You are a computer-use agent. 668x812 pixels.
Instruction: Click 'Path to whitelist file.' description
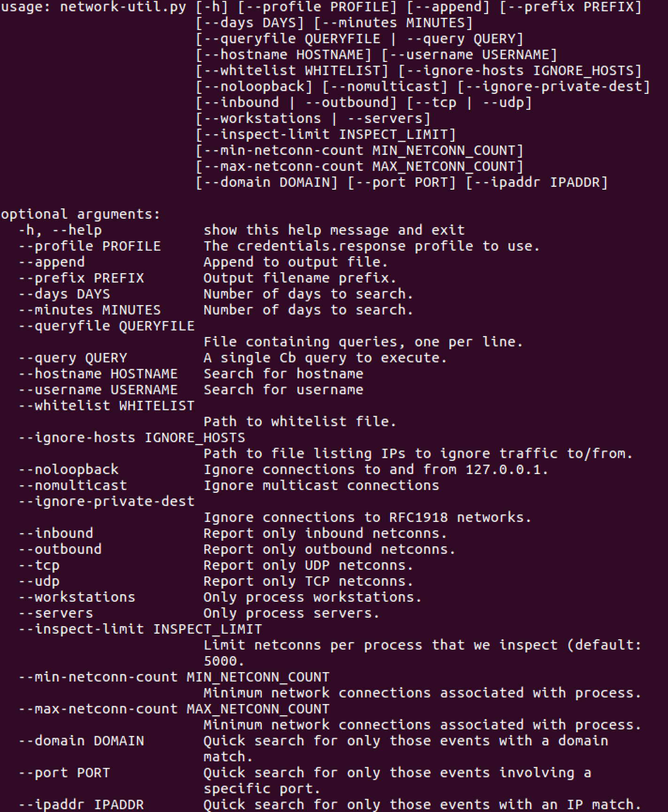tap(300, 421)
